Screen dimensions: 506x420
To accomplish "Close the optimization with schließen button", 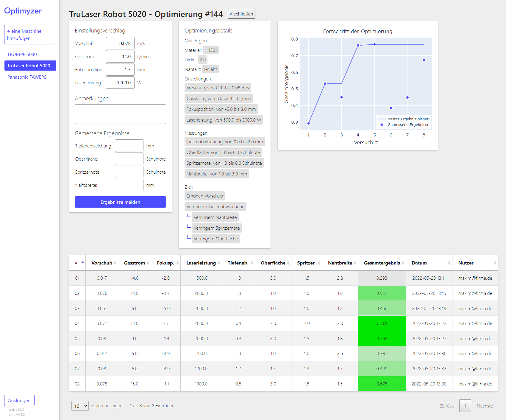I will pos(241,14).
